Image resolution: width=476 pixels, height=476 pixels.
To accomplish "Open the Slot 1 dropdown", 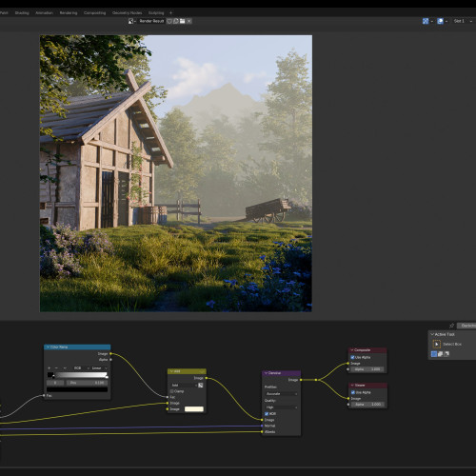I will pyautogui.click(x=463, y=21).
